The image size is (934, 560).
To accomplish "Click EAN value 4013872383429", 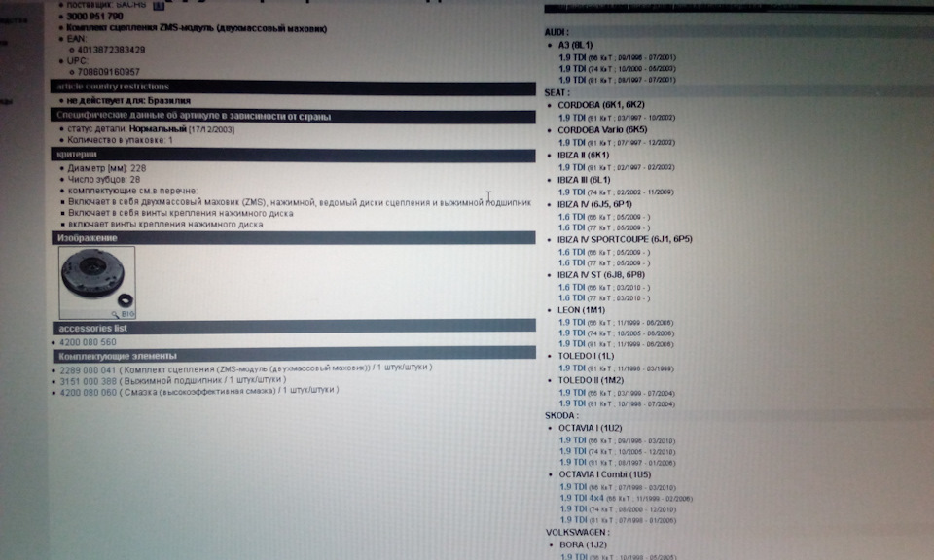I will pos(111,50).
